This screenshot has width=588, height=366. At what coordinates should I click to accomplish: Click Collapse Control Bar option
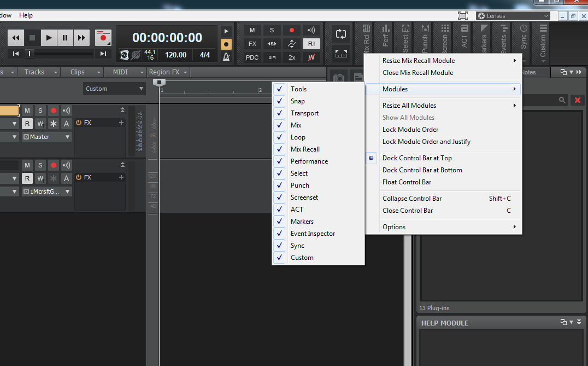[x=412, y=199]
